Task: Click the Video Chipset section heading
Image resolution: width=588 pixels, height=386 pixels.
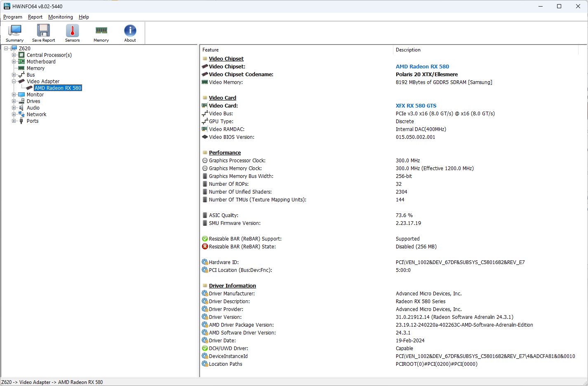Action: click(226, 58)
